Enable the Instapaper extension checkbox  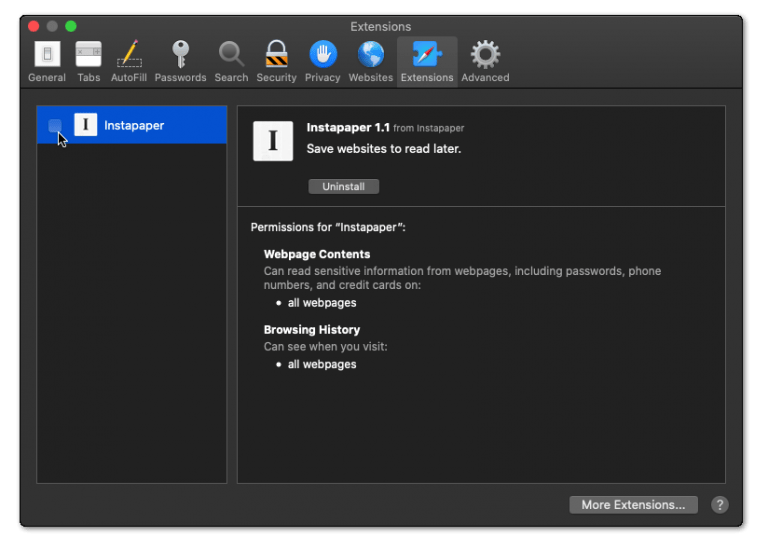pos(55,125)
